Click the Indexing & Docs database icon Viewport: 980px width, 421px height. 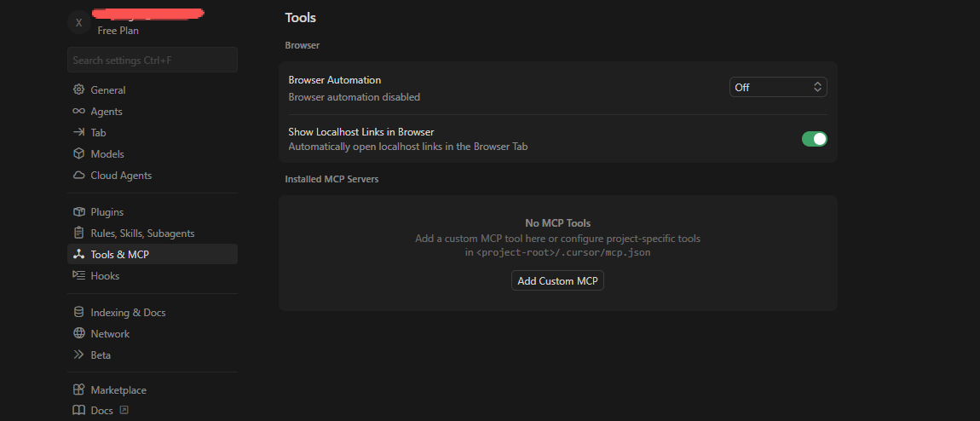(x=78, y=313)
